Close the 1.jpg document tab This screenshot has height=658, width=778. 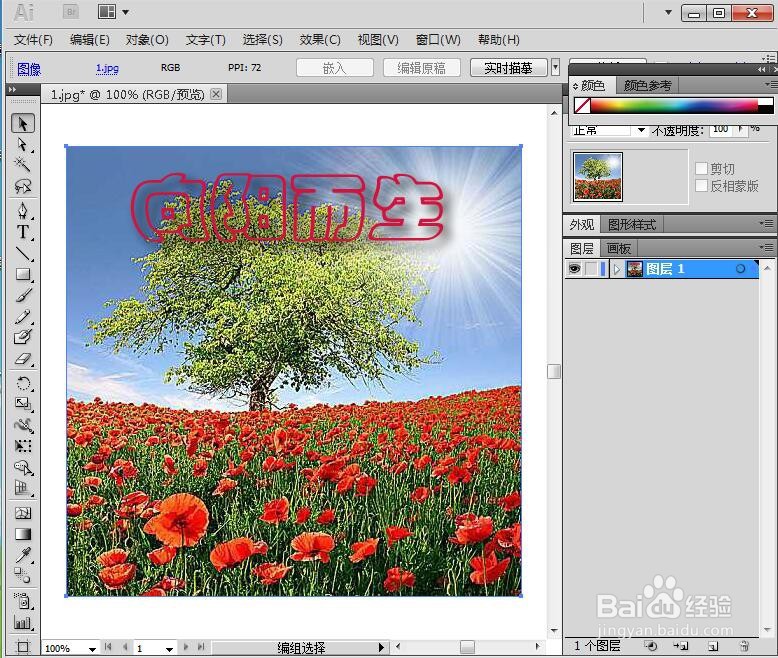[216, 94]
